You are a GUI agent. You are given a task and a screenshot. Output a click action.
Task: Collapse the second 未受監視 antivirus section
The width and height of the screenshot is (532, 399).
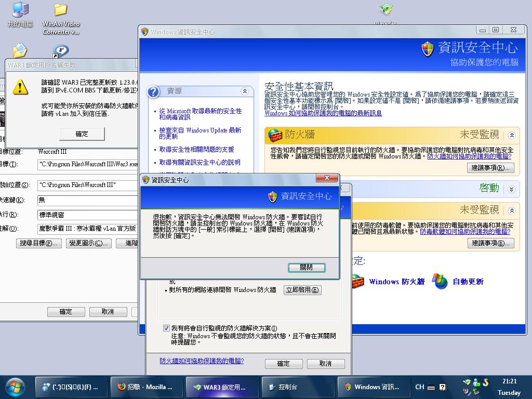coord(512,211)
